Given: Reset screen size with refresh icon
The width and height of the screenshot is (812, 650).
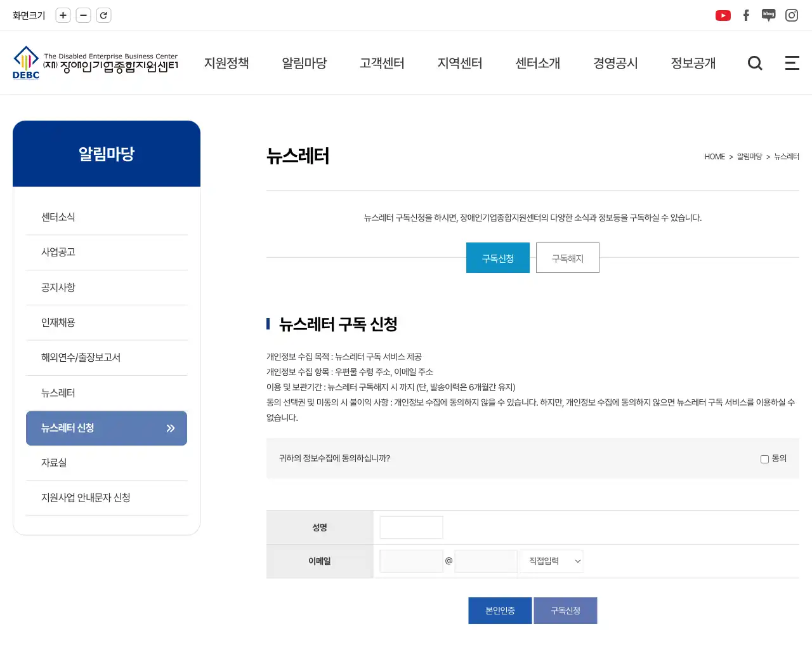Looking at the screenshot, I should coord(103,15).
